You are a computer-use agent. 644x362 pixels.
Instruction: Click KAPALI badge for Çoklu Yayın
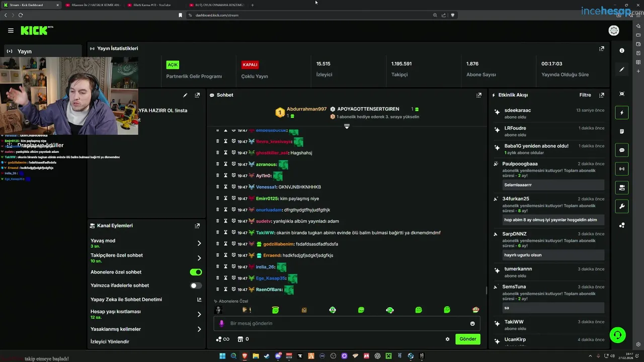250,65
